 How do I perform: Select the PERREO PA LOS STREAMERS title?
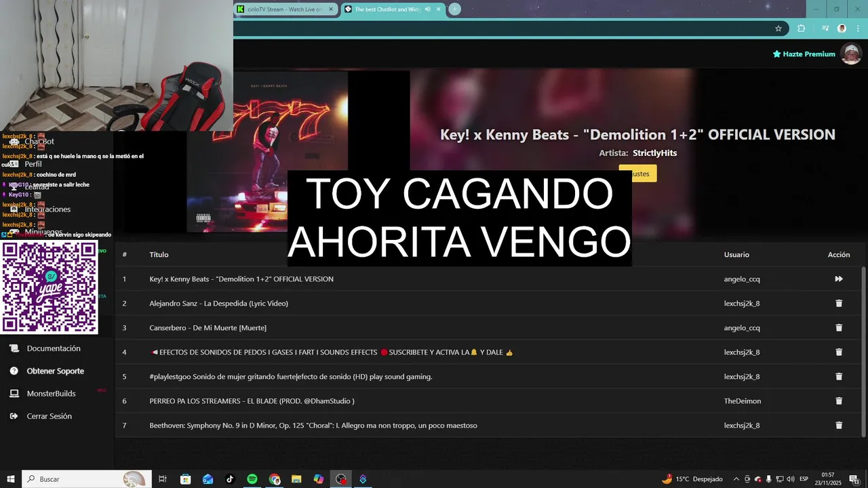pyautogui.click(x=252, y=401)
